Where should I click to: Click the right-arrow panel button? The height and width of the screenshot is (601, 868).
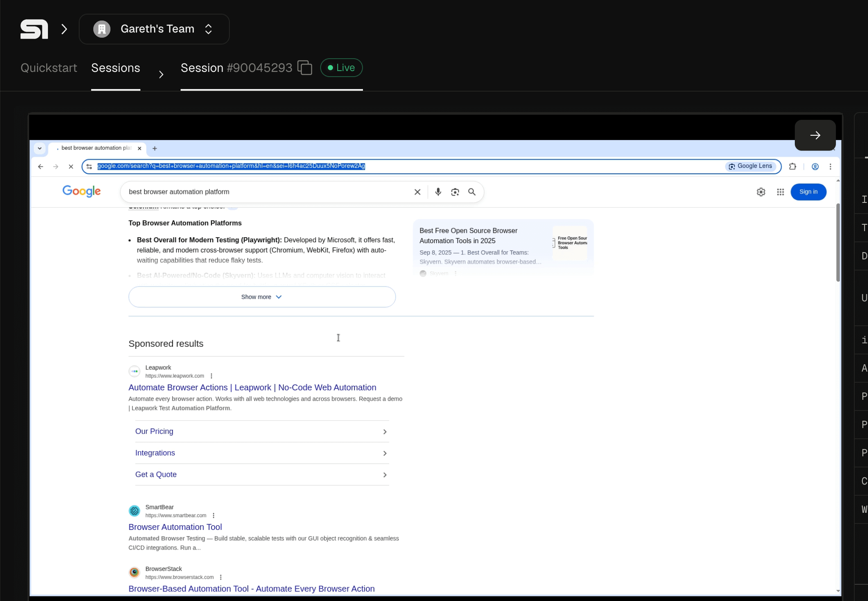coord(815,135)
